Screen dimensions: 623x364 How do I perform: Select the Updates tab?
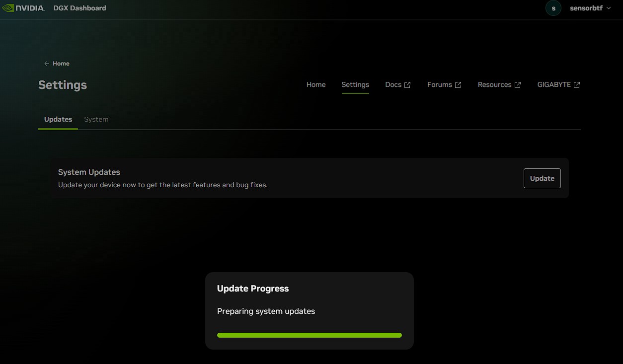click(x=58, y=120)
